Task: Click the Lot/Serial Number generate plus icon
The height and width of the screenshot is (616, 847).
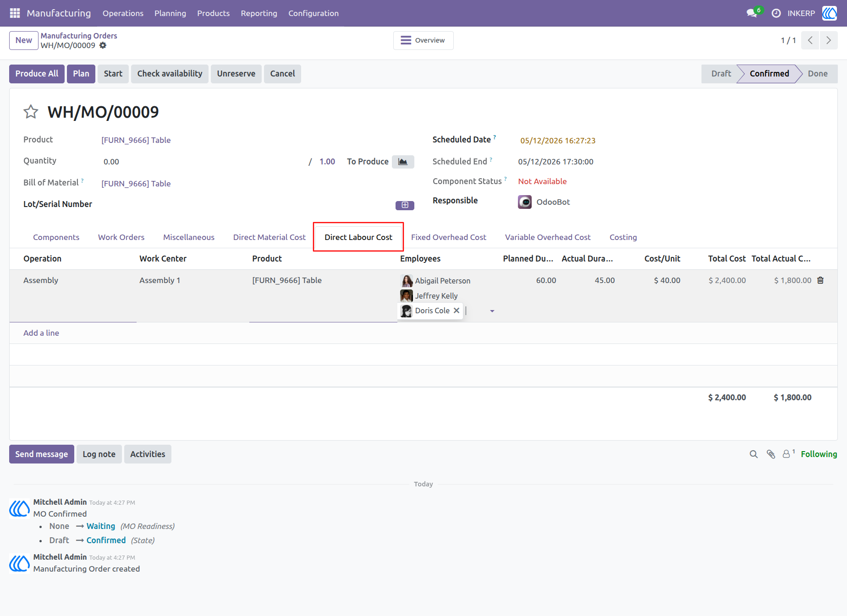Action: (x=405, y=205)
